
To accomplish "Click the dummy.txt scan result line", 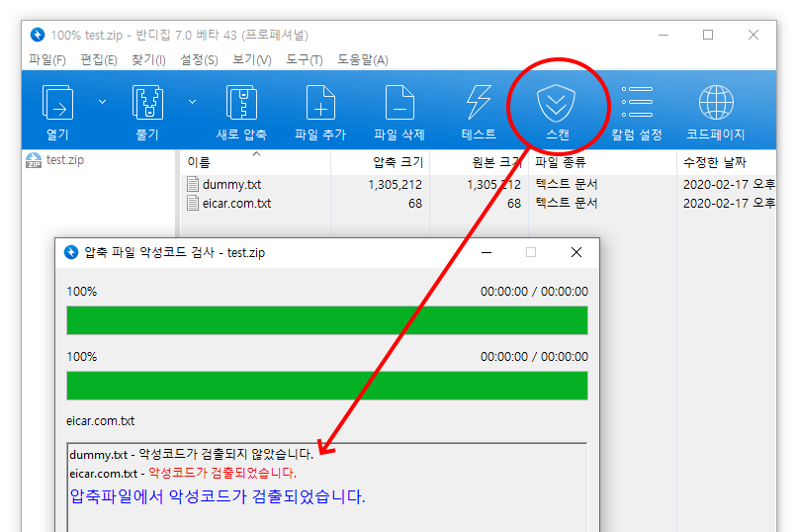I will (x=192, y=454).
